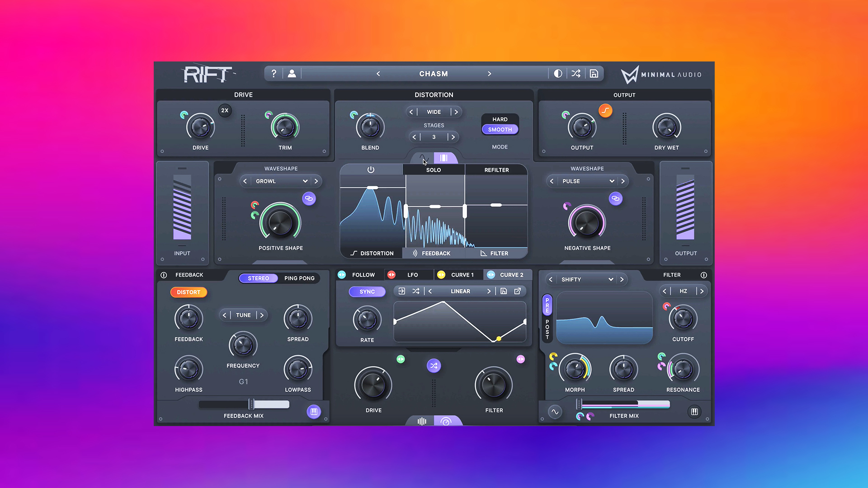Randomize the preset with the shuffle icon
Image resolution: width=868 pixels, height=488 pixels.
click(x=576, y=73)
